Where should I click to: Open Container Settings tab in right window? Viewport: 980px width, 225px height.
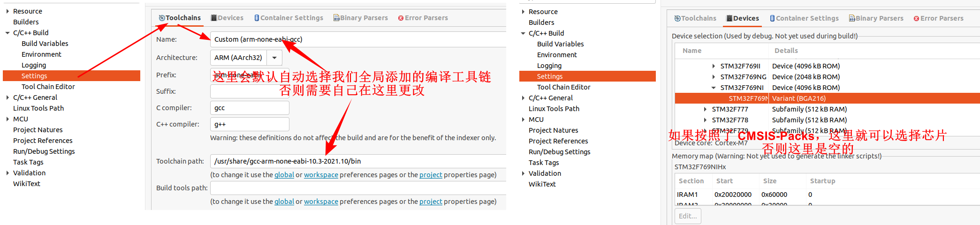[804, 18]
